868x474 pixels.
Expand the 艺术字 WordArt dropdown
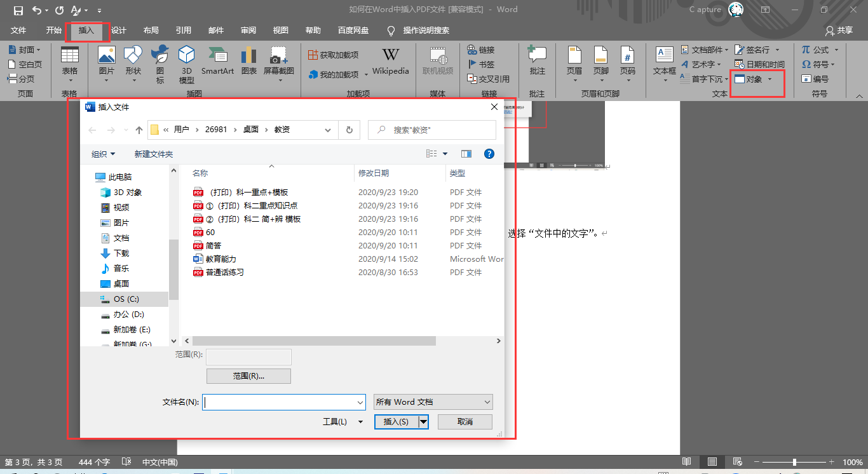[719, 64]
